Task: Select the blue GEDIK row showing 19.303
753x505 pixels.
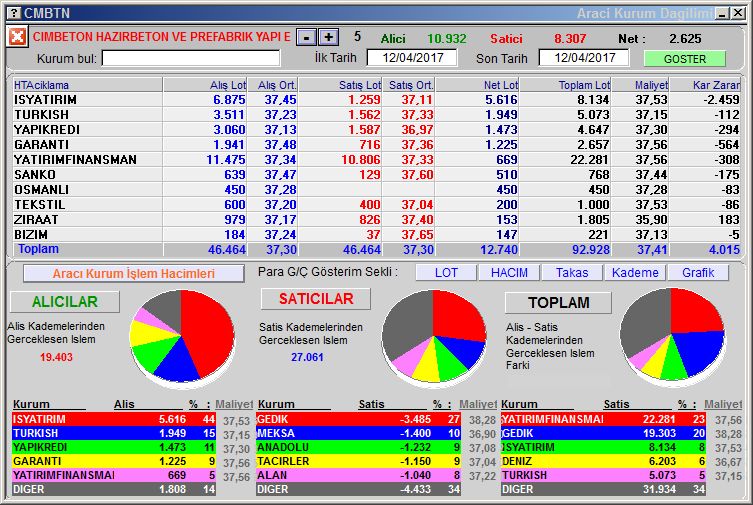Action: point(603,433)
